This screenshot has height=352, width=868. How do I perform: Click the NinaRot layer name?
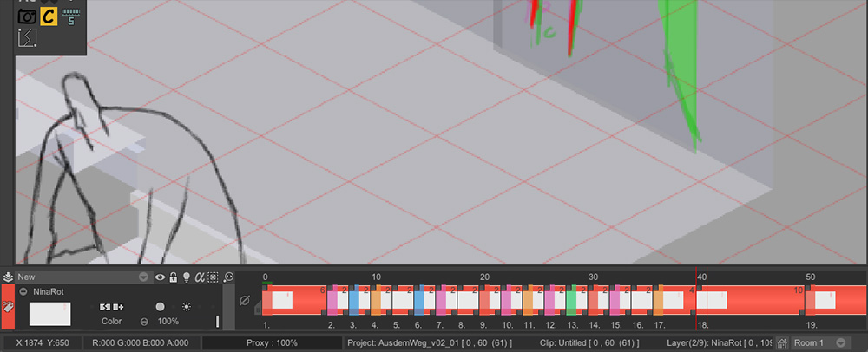pos(47,291)
